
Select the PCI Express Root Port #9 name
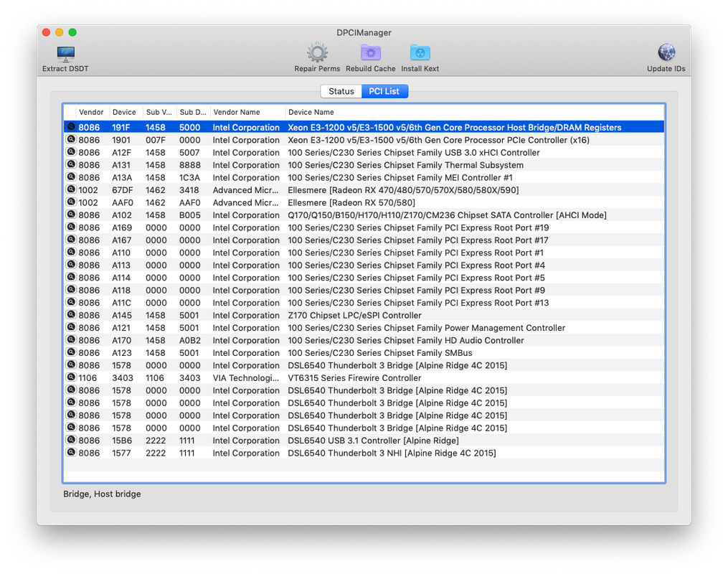click(x=417, y=291)
